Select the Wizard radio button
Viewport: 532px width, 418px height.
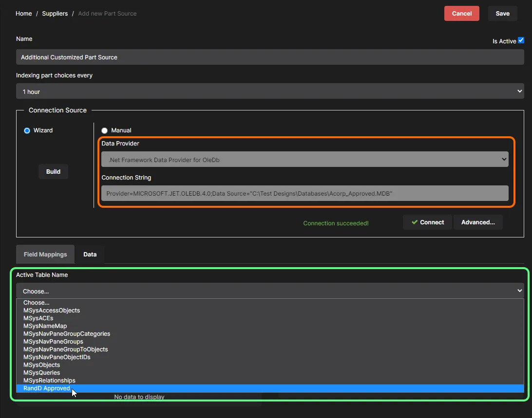(27, 130)
